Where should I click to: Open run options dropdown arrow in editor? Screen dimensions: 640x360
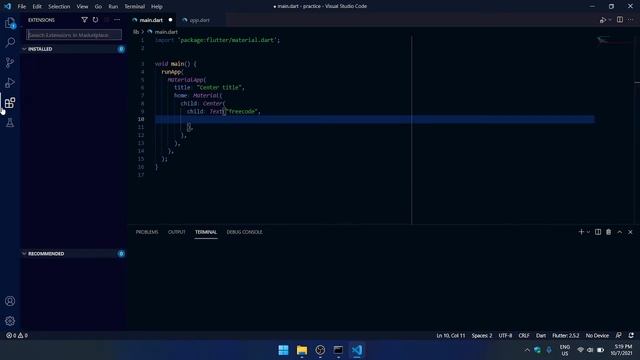pyautogui.click(x=610, y=20)
